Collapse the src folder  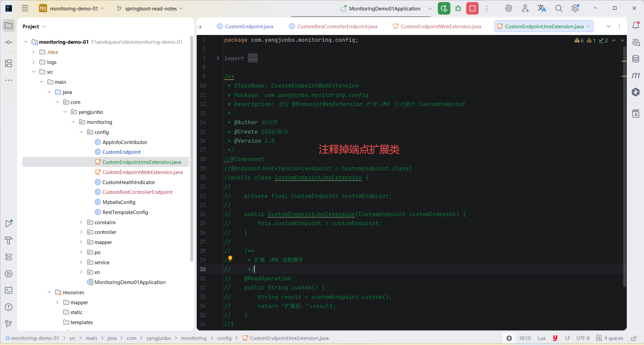34,72
